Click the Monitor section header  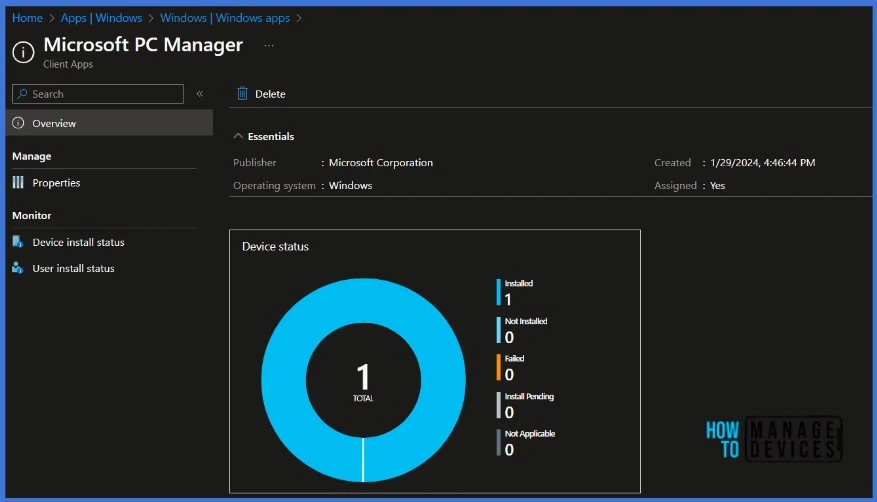(x=32, y=216)
